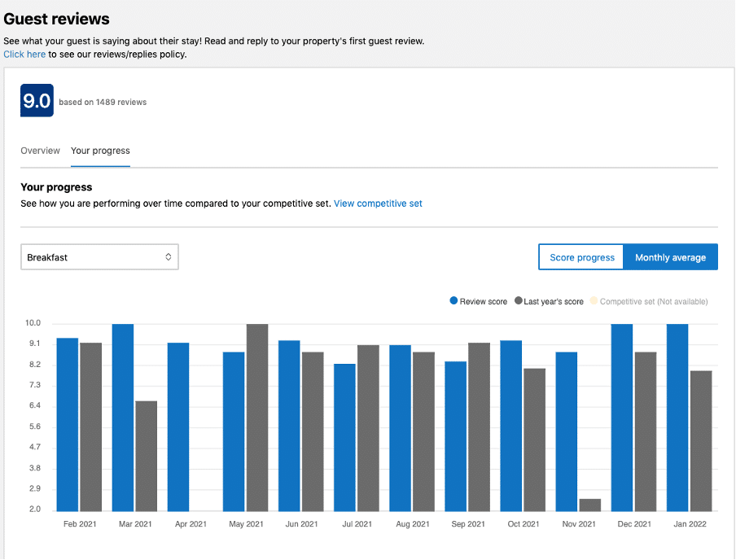
Task: Click the 9.0 overall score badge
Action: (x=37, y=100)
